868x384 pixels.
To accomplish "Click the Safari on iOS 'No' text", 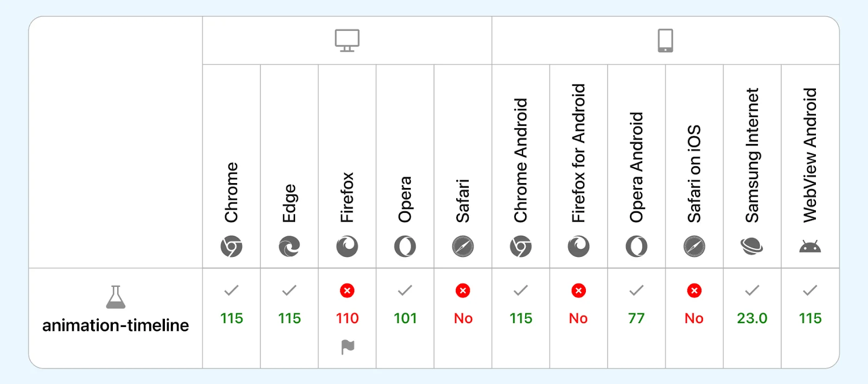I will [x=694, y=318].
